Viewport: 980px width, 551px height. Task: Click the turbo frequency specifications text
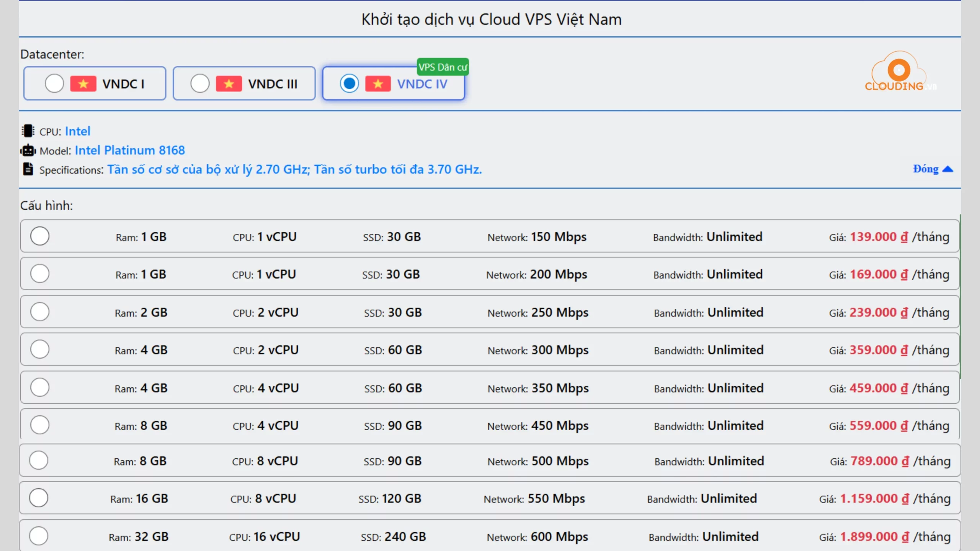pos(295,169)
